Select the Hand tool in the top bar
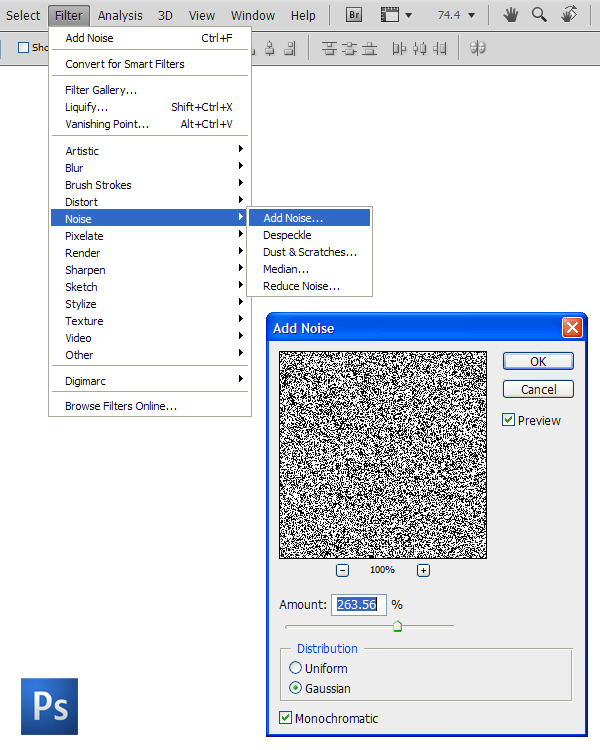This screenshot has width=600, height=750. (511, 15)
